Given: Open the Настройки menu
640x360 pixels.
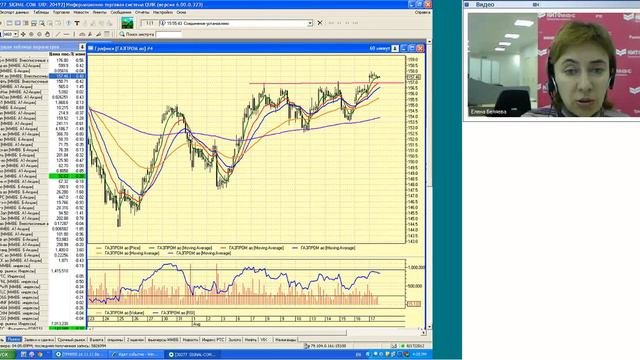Looking at the screenshot, I should click(163, 13).
